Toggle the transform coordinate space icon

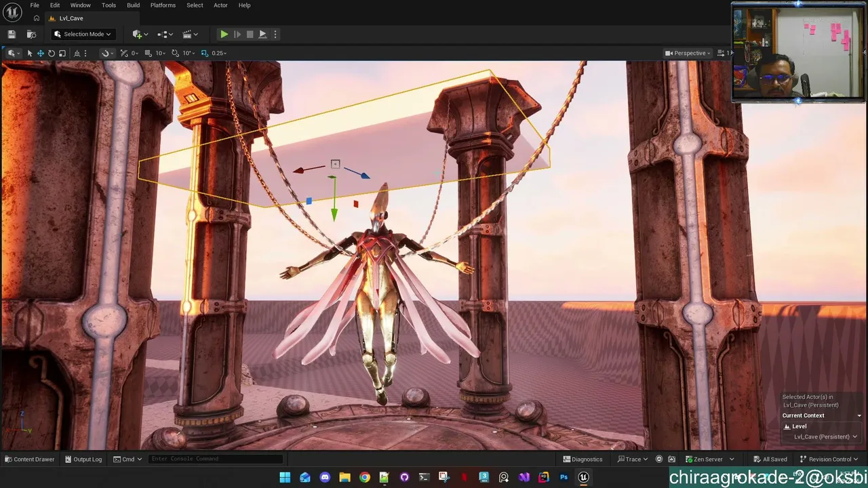(77, 53)
